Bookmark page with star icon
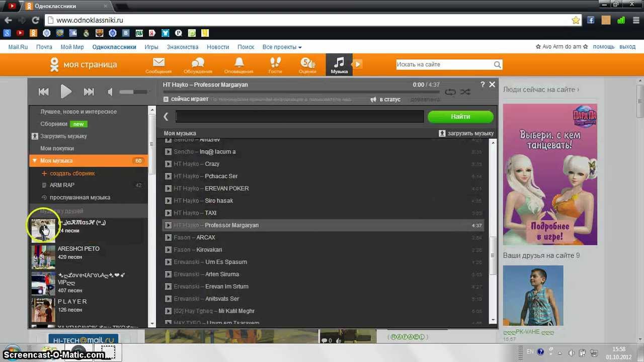Image resolution: width=644 pixels, height=362 pixels. [576, 20]
